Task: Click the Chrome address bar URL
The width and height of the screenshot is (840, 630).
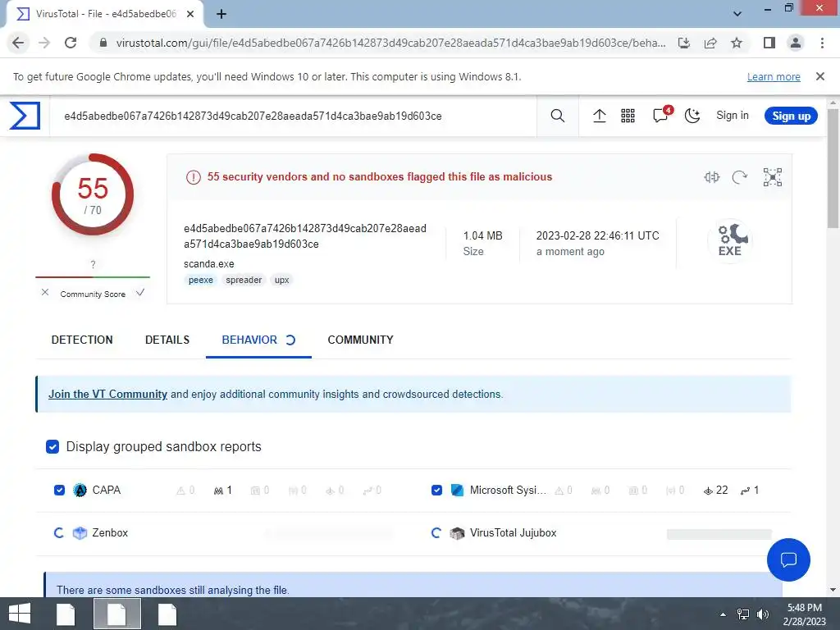Action: point(391,43)
